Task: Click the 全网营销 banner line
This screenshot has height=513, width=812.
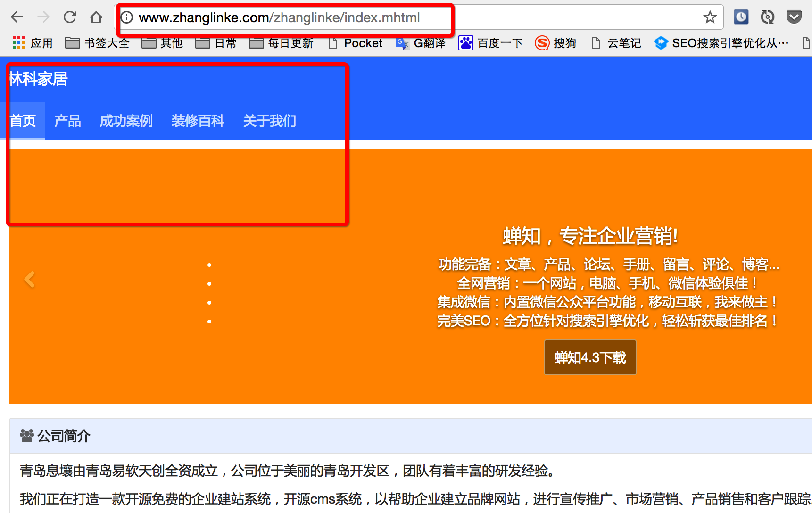Action: [x=607, y=283]
